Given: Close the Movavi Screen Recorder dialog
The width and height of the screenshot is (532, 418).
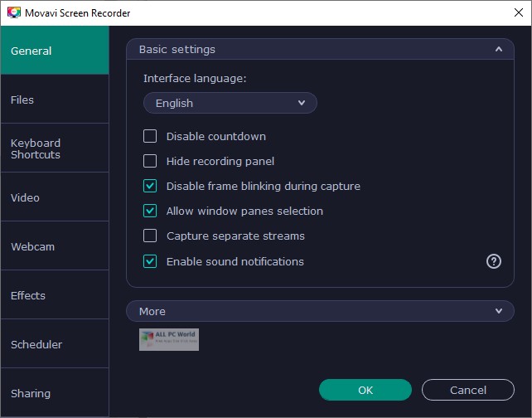Looking at the screenshot, I should [x=519, y=12].
